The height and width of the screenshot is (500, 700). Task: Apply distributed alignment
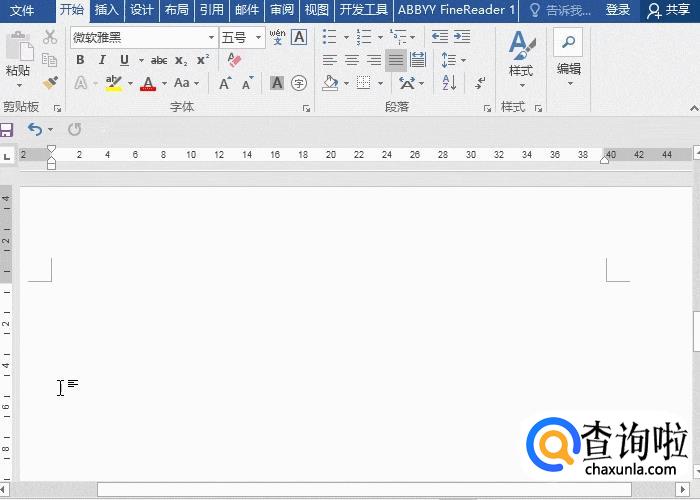pyautogui.click(x=418, y=60)
